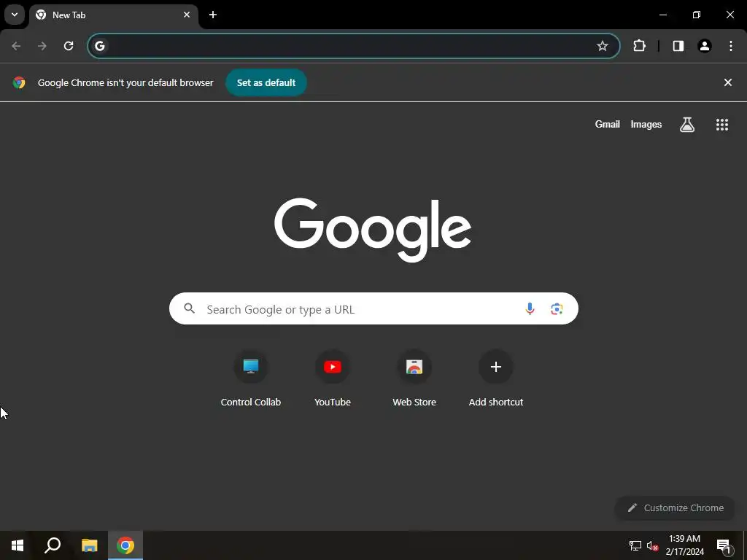Open Windows taskbar search

(x=53, y=545)
